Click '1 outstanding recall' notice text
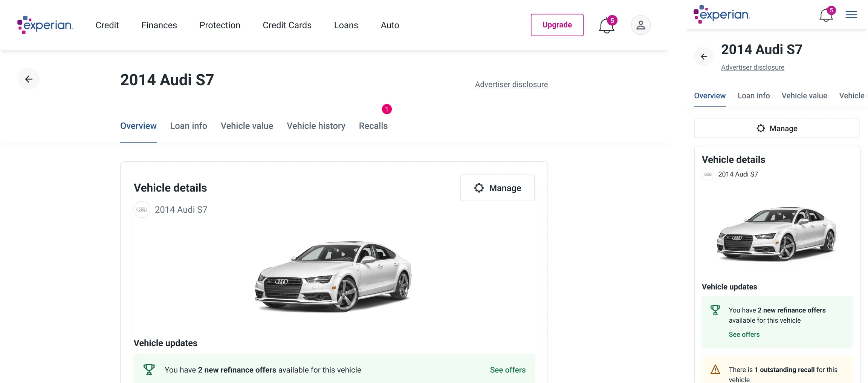This screenshot has height=383, width=868. point(784,370)
